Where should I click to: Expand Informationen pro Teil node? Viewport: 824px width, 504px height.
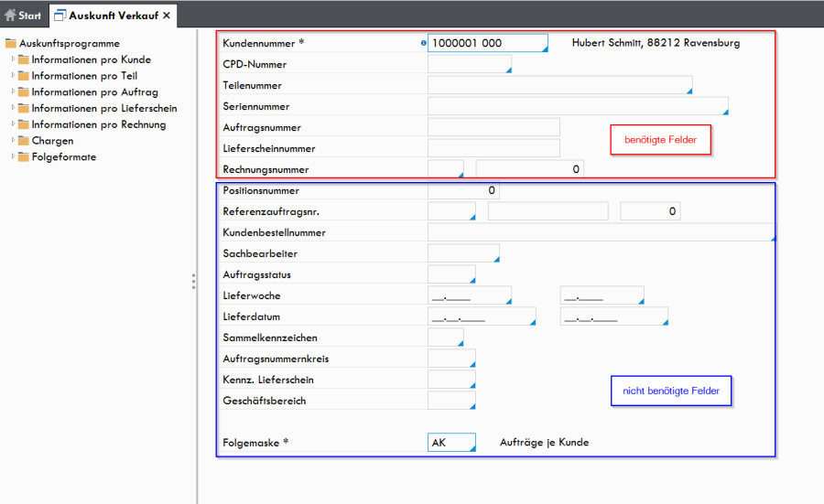[x=13, y=75]
